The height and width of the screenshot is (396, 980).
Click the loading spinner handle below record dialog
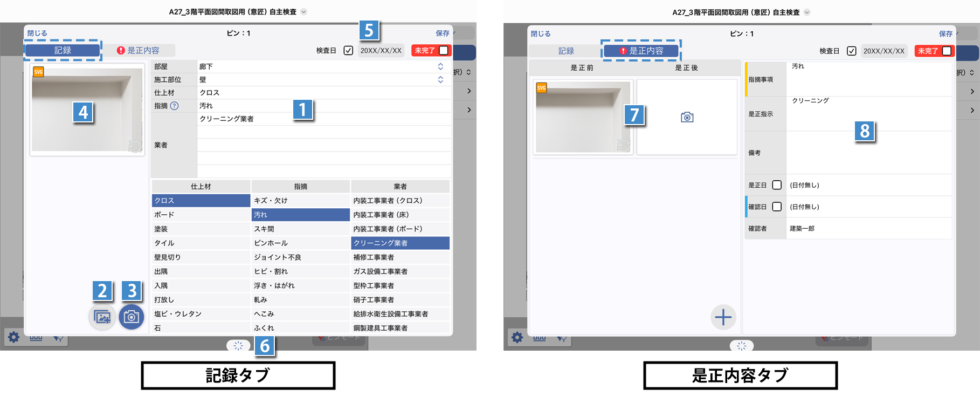click(x=238, y=346)
